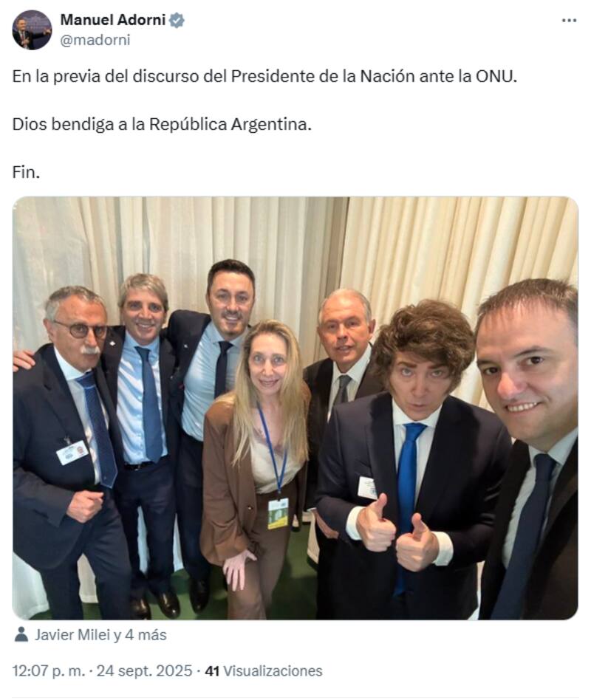Viewport: 591px width, 700px height.
Task: Click the verified badge next to Manuel Adorni
Action: coord(177,20)
